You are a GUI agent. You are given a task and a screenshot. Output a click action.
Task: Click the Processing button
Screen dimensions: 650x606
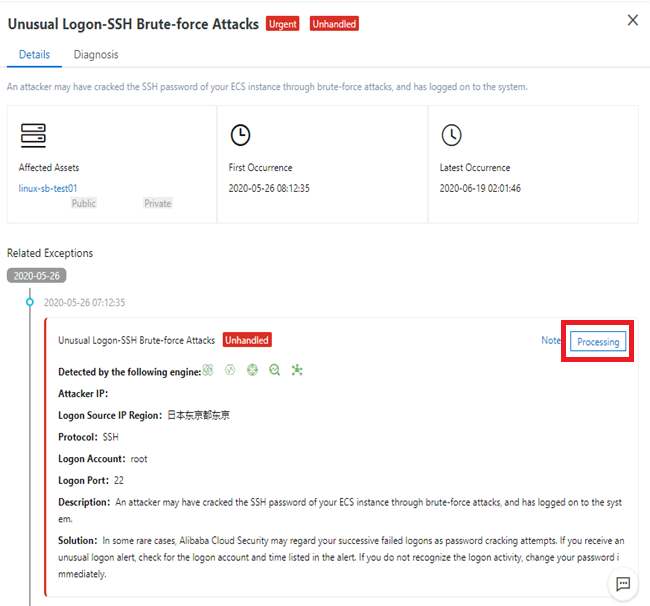tap(598, 342)
